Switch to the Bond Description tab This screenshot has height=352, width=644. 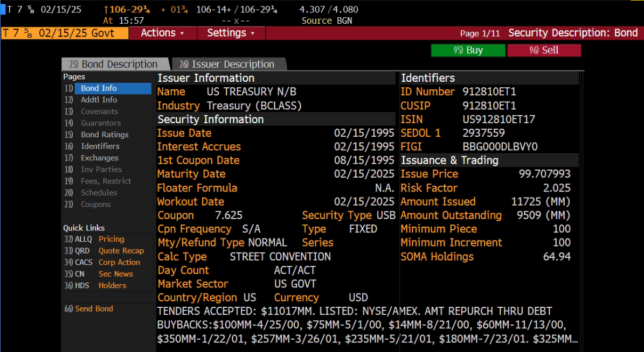pyautogui.click(x=114, y=64)
